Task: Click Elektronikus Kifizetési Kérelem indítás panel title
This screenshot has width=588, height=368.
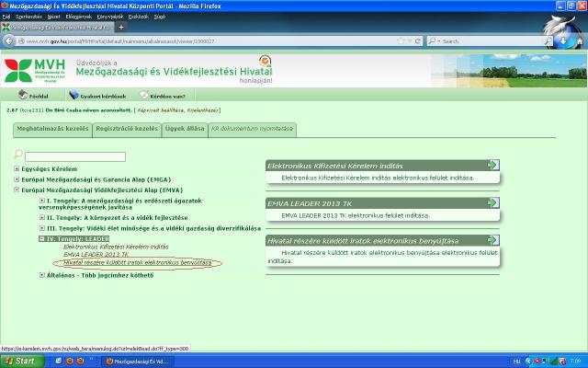Action: pos(335,166)
